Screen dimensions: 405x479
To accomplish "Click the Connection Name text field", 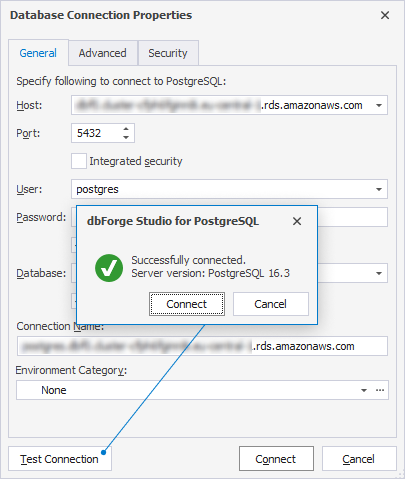I will click(x=202, y=346).
